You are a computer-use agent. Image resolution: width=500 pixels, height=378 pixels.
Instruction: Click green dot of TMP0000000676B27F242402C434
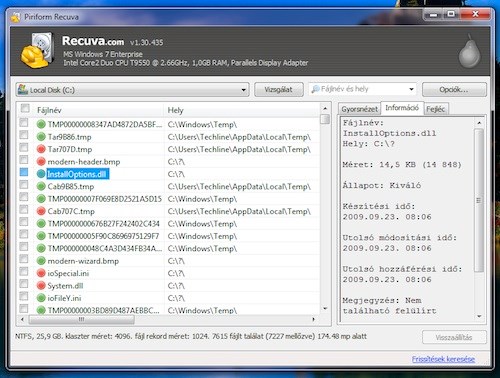[x=41, y=224]
